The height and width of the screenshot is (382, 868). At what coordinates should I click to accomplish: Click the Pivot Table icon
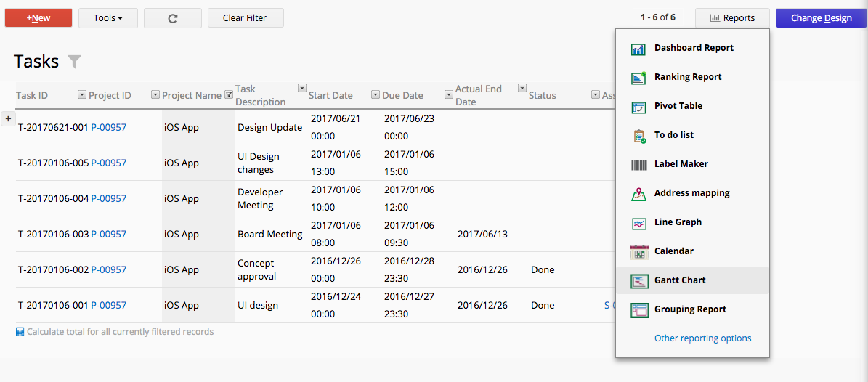pos(638,107)
